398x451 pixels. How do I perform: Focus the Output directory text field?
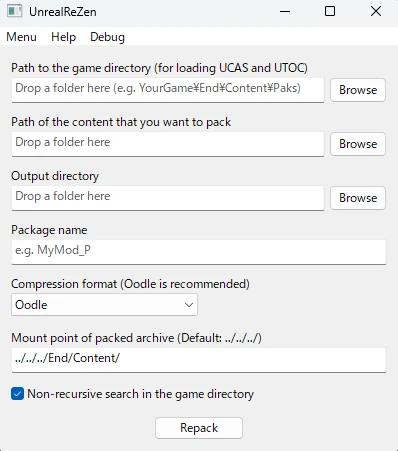168,198
